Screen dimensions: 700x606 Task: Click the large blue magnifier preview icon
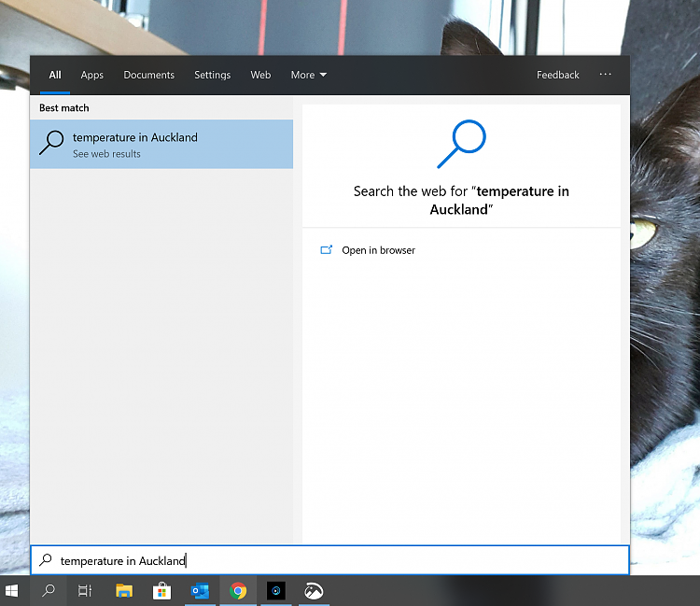click(x=461, y=144)
